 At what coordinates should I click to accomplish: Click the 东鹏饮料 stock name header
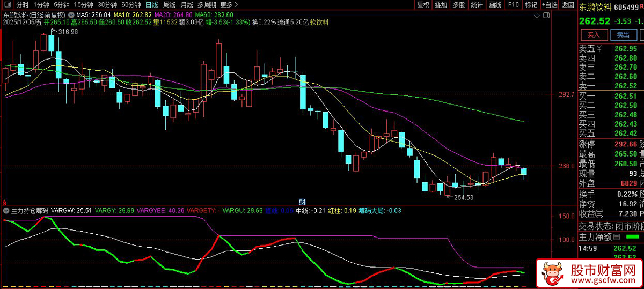click(x=595, y=8)
